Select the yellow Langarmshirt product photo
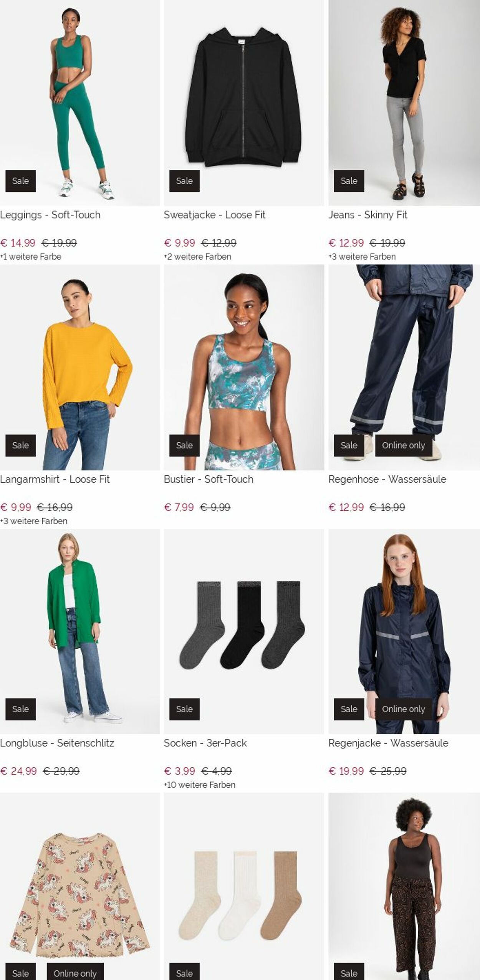 [x=79, y=367]
